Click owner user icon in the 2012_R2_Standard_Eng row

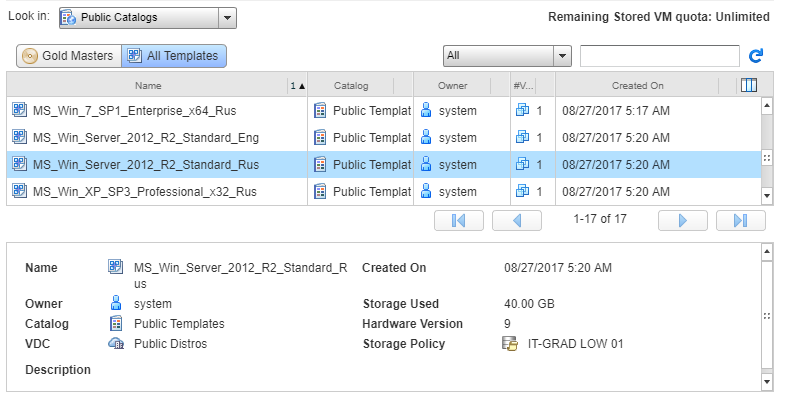pos(426,137)
